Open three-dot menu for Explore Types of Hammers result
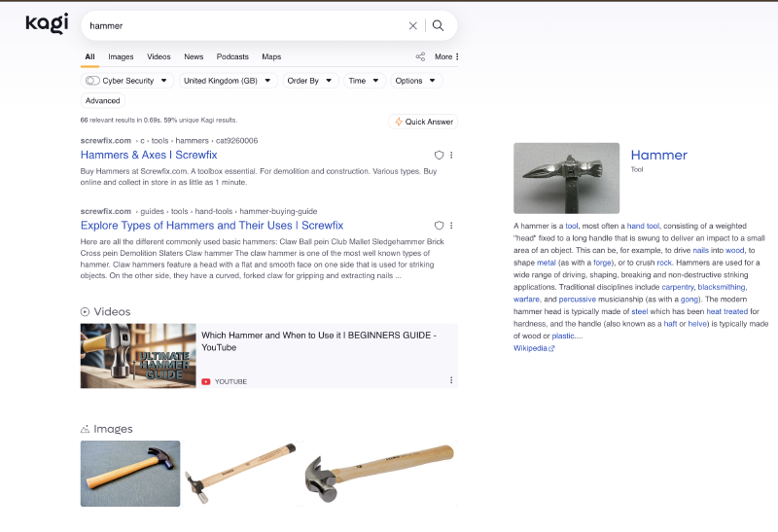The width and height of the screenshot is (778, 532). 451,226
